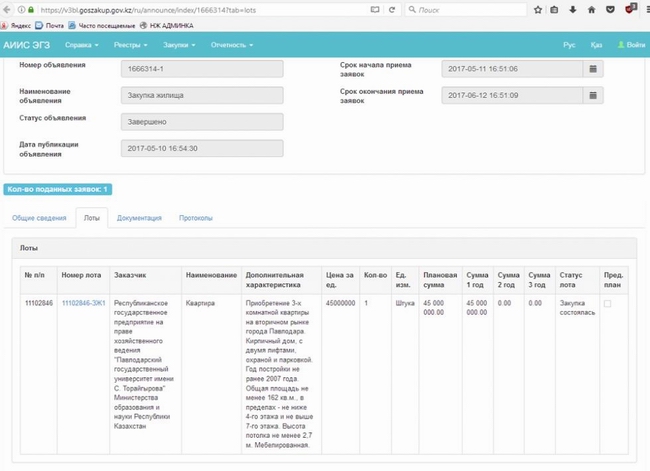Screen dimensions: 650x471
Task: Open lot number 11102846-ЗЖ1 link
Action: click(x=84, y=301)
